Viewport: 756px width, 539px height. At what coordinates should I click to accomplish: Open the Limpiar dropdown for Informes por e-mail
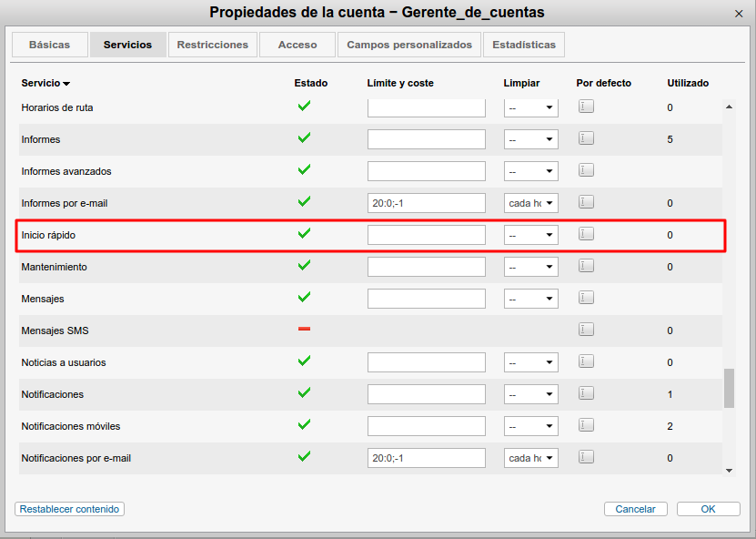530,202
